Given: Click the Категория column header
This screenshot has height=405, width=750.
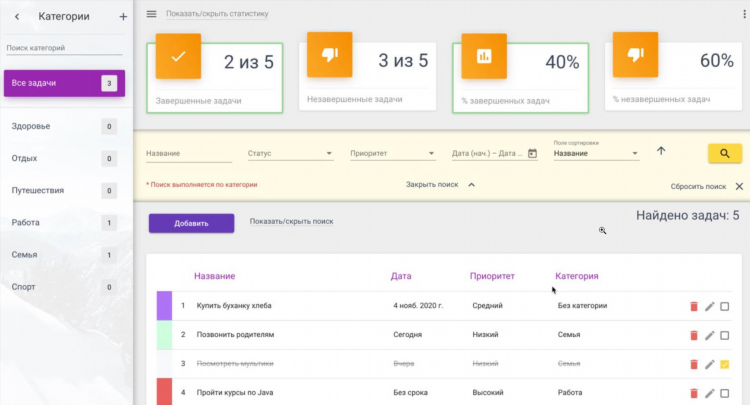Looking at the screenshot, I should (x=576, y=276).
